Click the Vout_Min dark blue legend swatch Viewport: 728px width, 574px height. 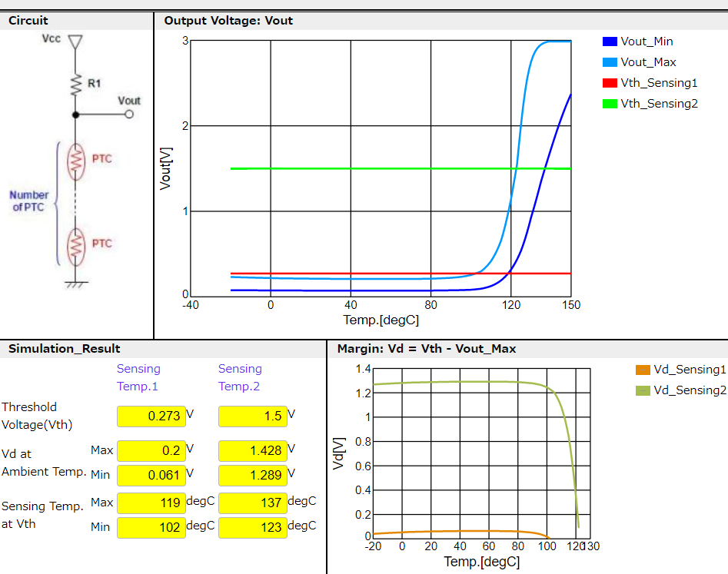[x=610, y=41]
